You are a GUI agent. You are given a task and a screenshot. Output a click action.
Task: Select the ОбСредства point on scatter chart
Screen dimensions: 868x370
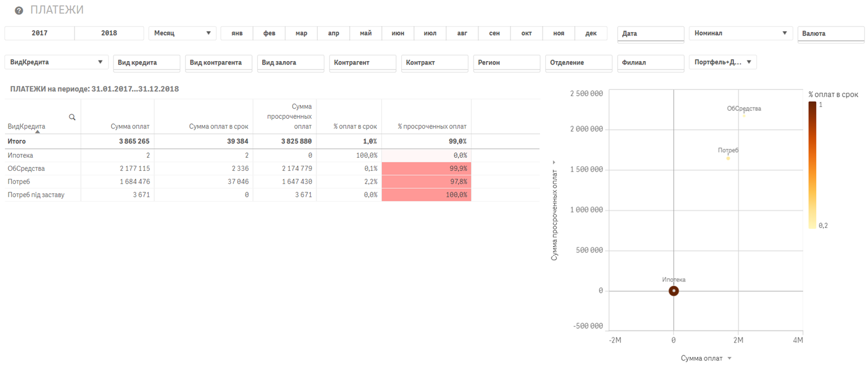744,115
